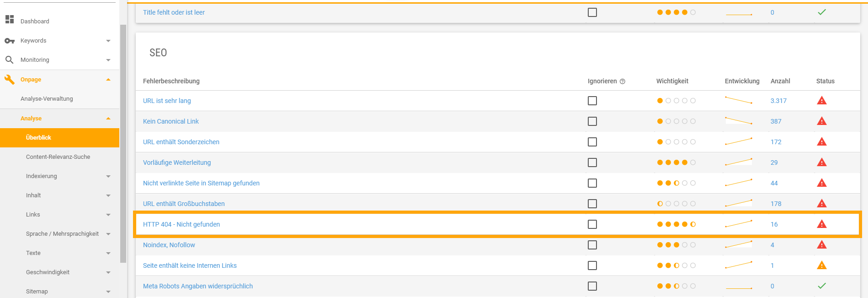This screenshot has width=868, height=298.
Task: Click the Keywords key icon
Action: point(10,41)
